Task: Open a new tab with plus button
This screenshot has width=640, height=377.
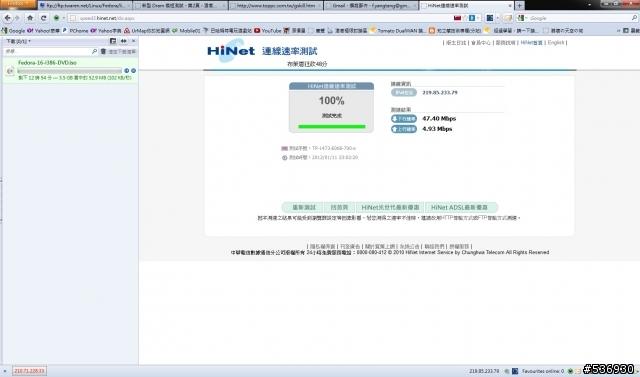Action: pyautogui.click(x=520, y=6)
